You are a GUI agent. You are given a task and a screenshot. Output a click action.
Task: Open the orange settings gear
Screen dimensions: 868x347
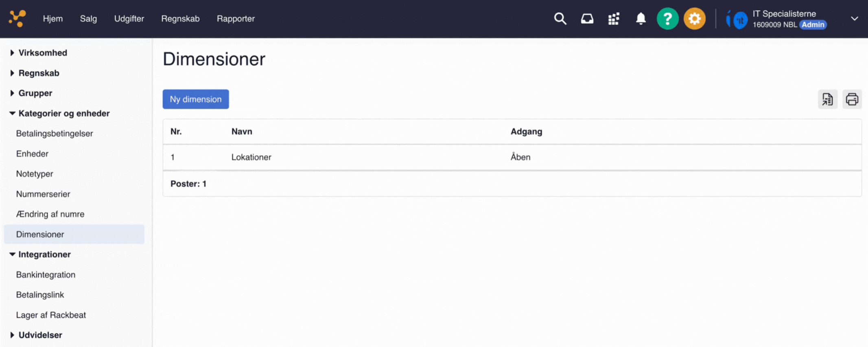tap(694, 19)
